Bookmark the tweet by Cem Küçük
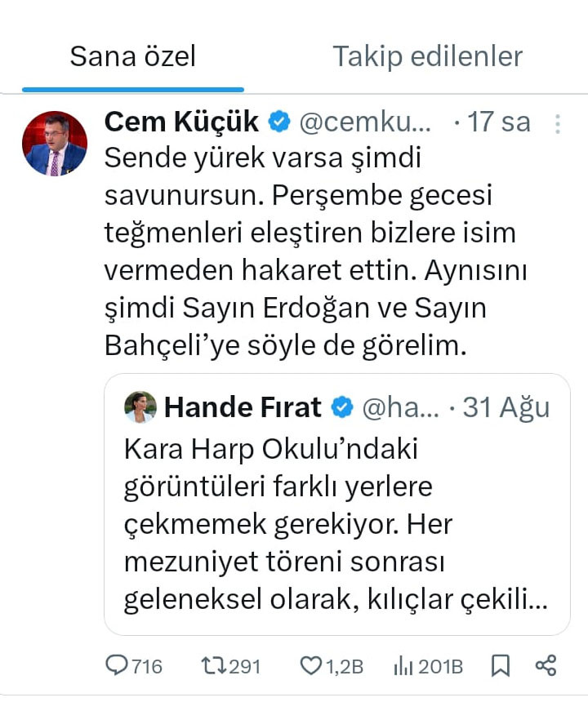The height and width of the screenshot is (702, 588). click(x=501, y=666)
